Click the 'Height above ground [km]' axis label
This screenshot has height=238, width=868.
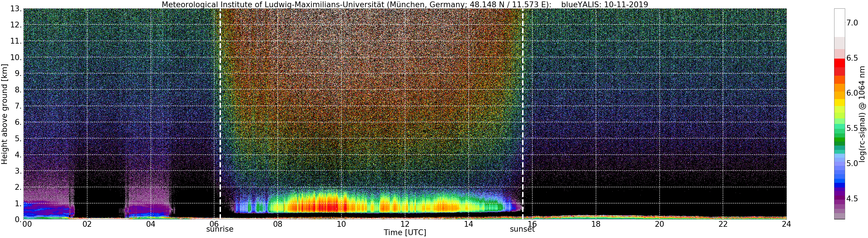[4, 114]
